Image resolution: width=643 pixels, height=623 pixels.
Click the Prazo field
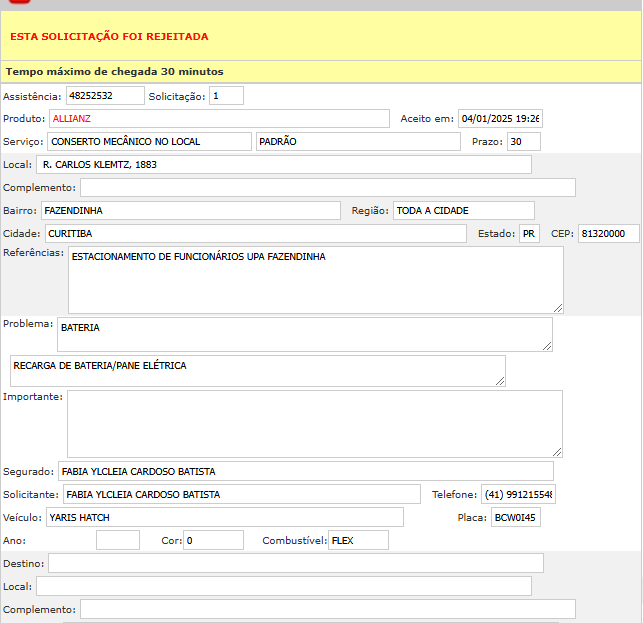click(x=523, y=142)
